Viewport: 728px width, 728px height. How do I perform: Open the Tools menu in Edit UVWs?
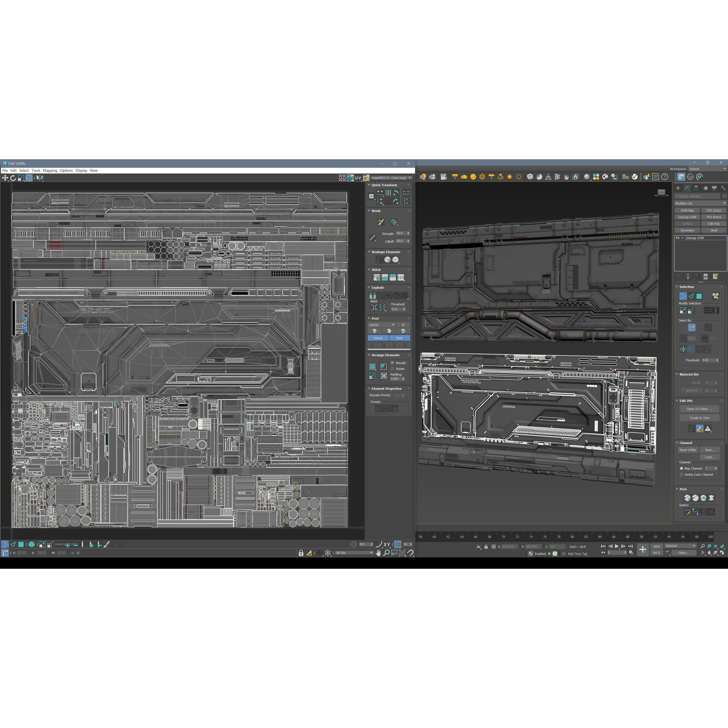(36, 171)
